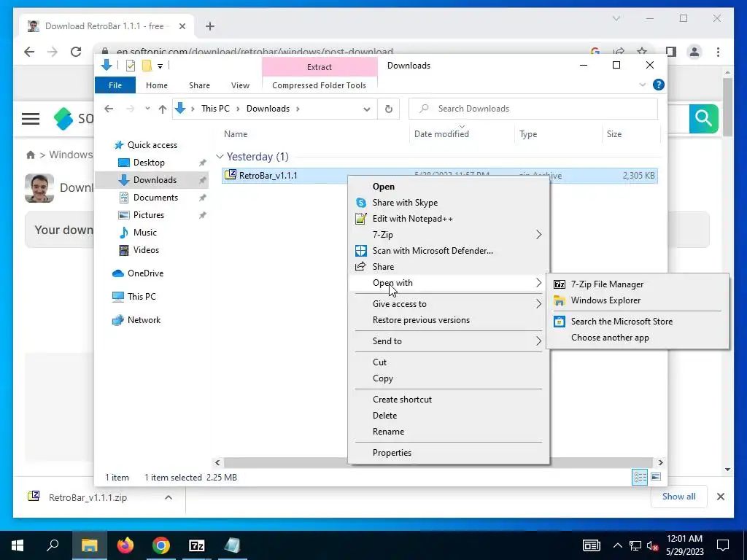Expand the Give access to submenu
747x560 pixels.
pyautogui.click(x=538, y=304)
